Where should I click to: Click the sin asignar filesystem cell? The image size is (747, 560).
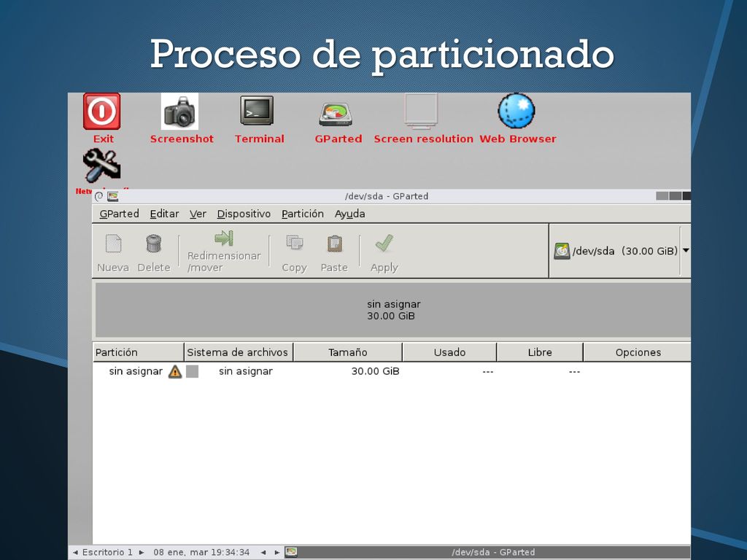point(246,371)
